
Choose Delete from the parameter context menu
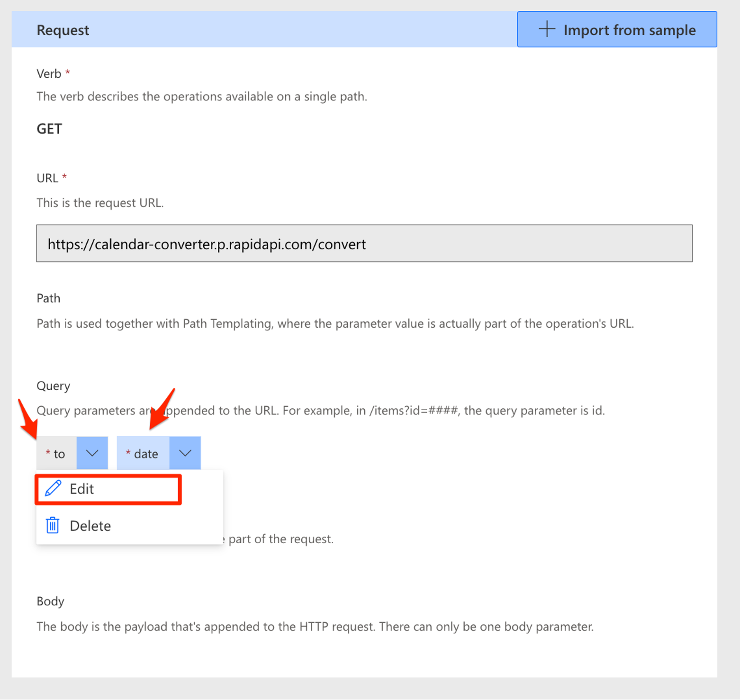(x=90, y=525)
